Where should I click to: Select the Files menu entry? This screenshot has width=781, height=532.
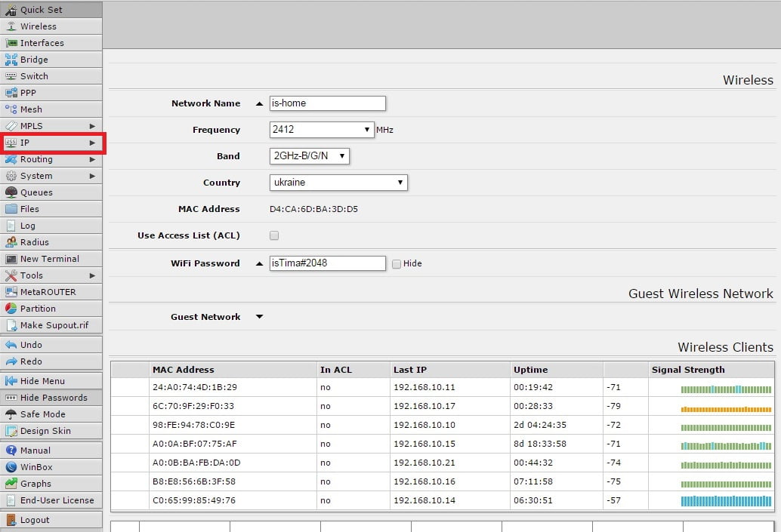point(51,209)
